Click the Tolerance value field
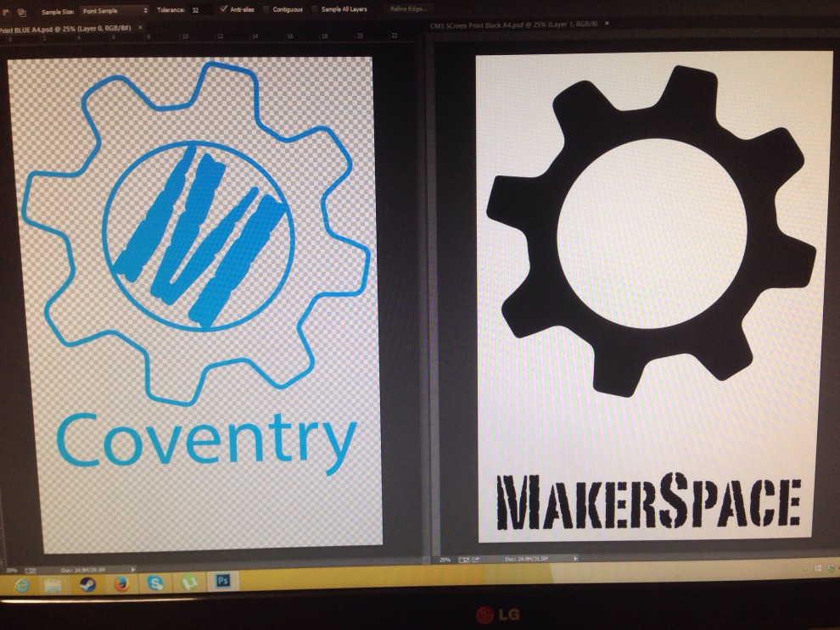The image size is (840, 630). point(200,10)
